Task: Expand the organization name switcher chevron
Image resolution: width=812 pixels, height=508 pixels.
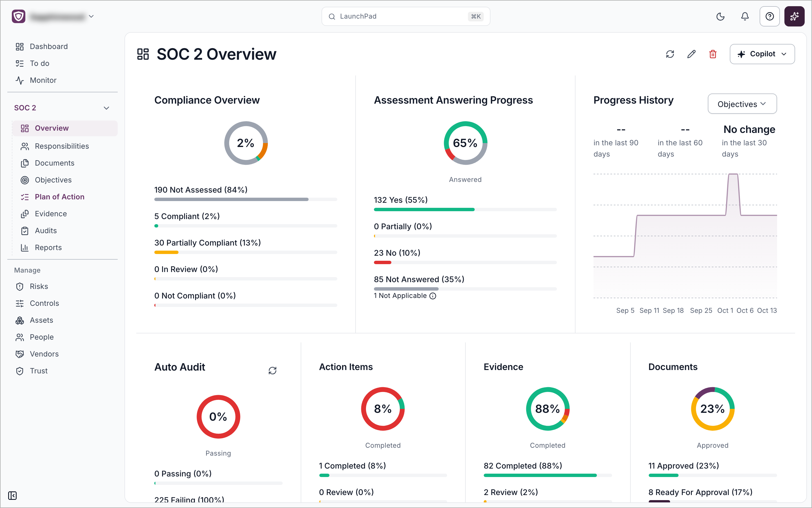Action: tap(91, 16)
